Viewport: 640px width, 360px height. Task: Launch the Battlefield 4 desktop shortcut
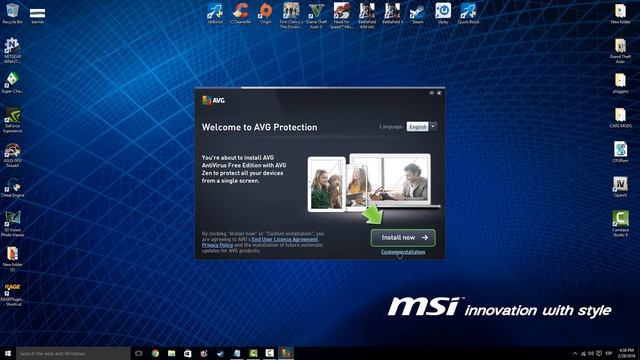(392, 13)
